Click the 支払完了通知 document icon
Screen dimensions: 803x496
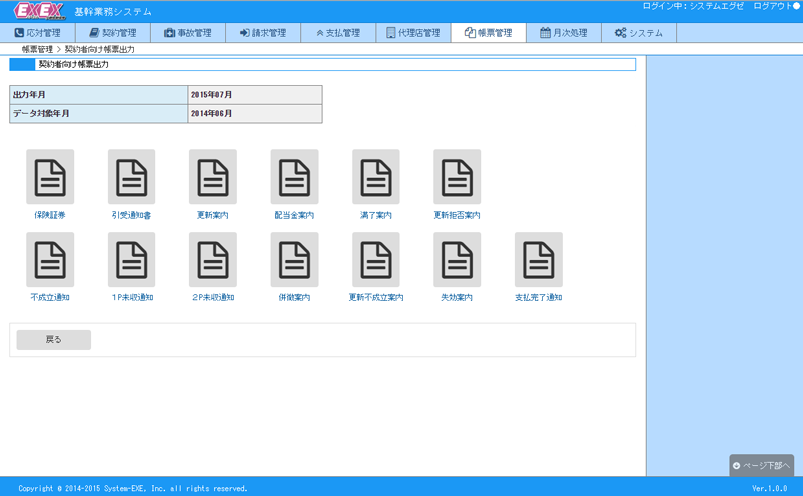tap(539, 260)
